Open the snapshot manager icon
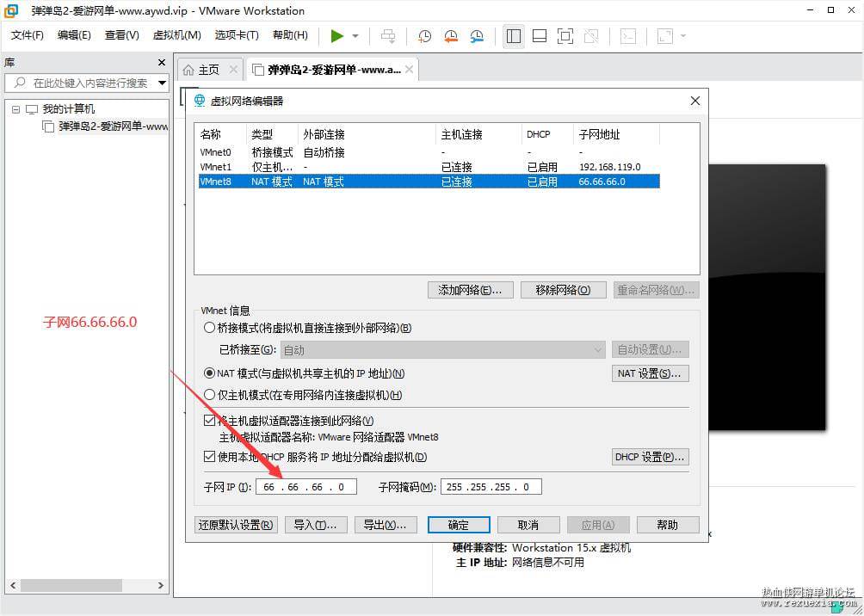Screen dimensions: 864x616 (477, 36)
